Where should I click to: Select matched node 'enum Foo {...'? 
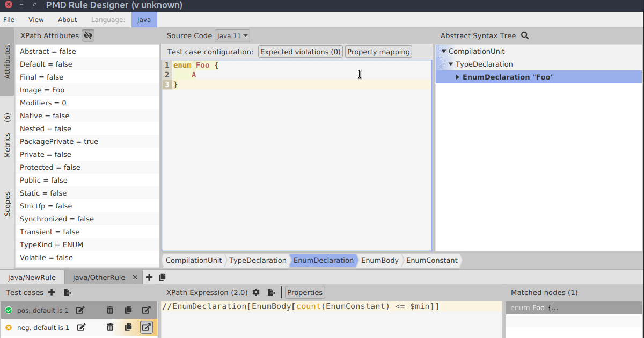[574, 308]
